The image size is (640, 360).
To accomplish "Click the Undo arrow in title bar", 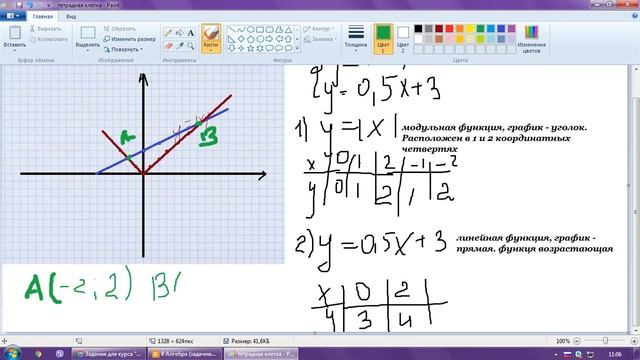I will pos(29,5).
